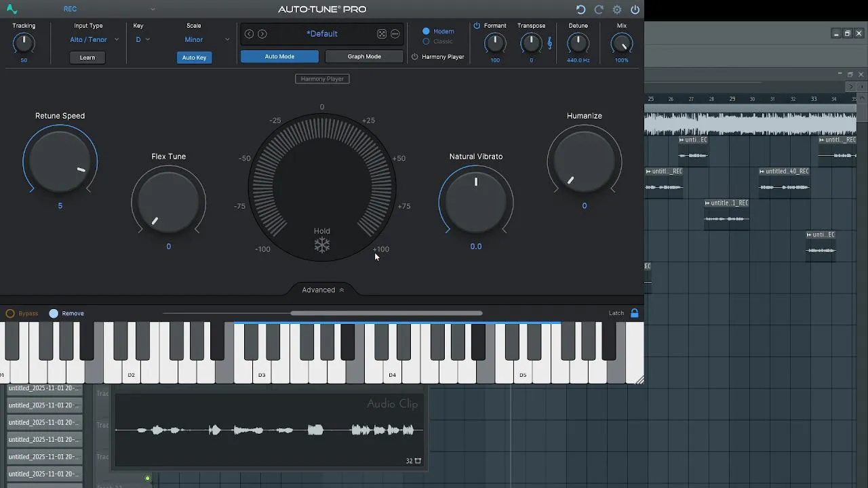The image size is (868, 488).
Task: Click the 32-bit icon in Audio Clip preview
Action: click(414, 461)
